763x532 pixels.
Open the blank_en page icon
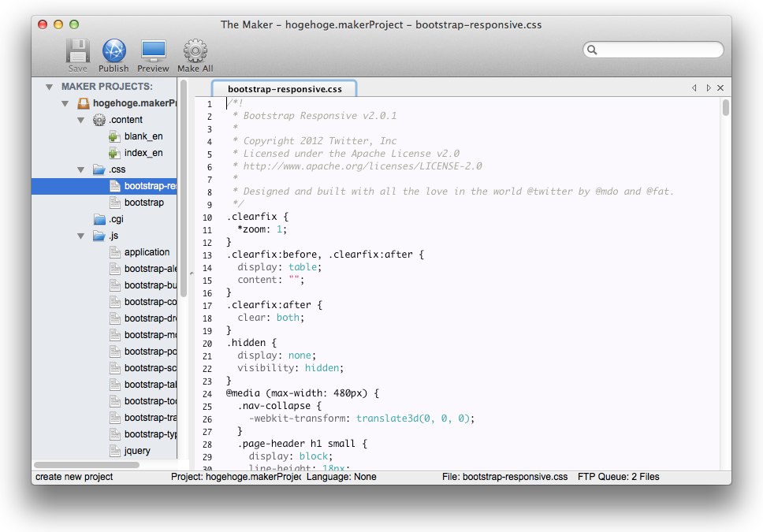[x=113, y=136]
